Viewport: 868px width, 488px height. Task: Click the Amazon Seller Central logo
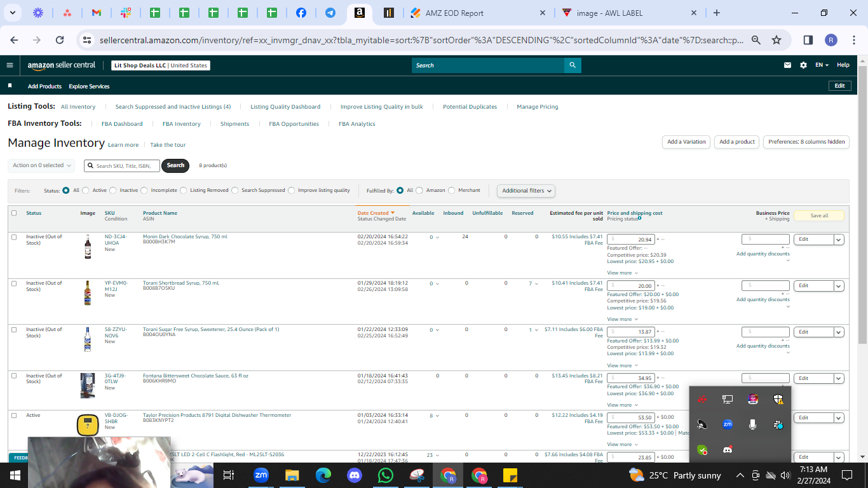pyautogui.click(x=62, y=65)
